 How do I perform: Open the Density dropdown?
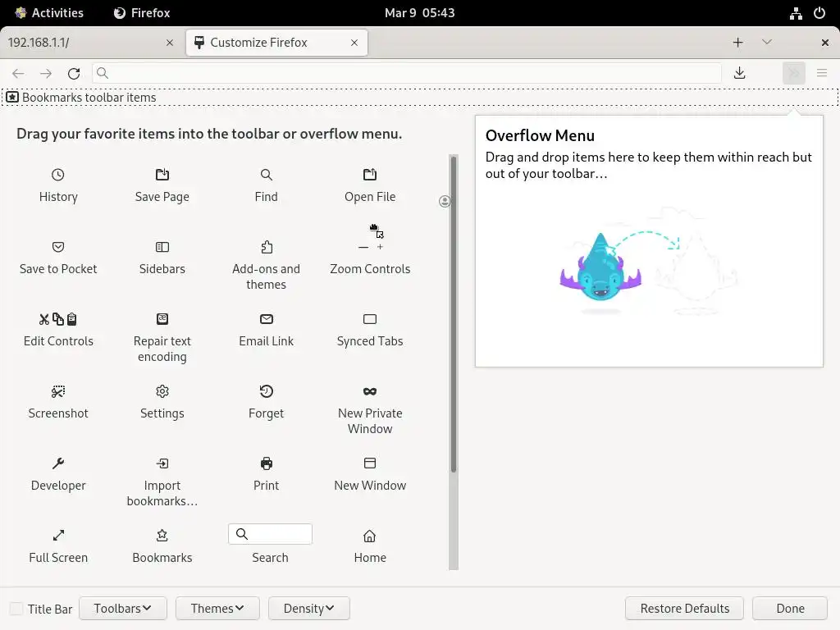pos(309,609)
